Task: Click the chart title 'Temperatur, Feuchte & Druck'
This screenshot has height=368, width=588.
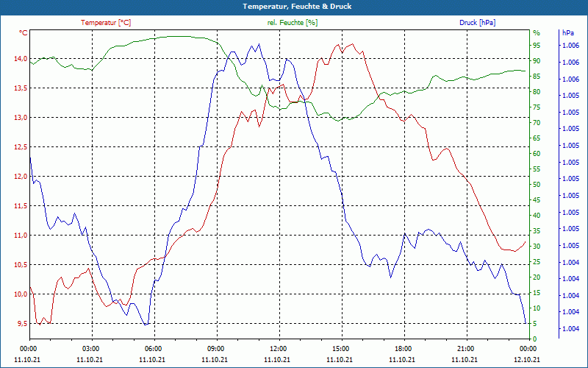Action: click(x=297, y=7)
